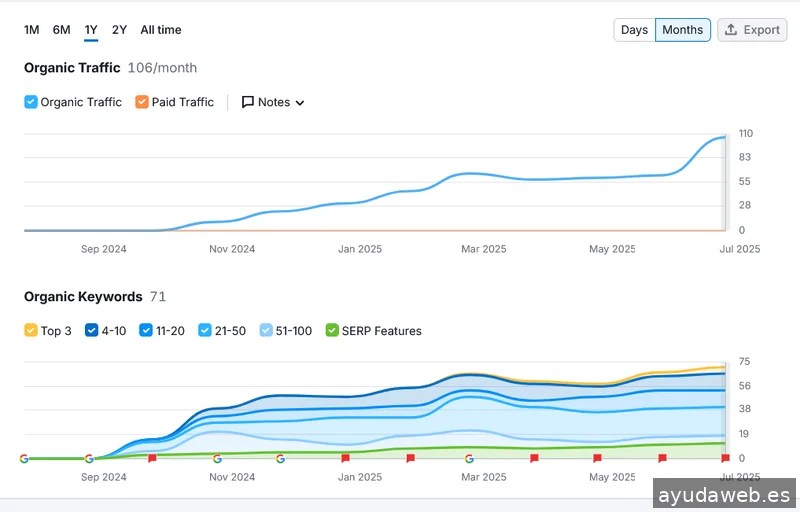The height and width of the screenshot is (512, 800).
Task: Open the red flag note at Jul 2025
Action: [725, 458]
